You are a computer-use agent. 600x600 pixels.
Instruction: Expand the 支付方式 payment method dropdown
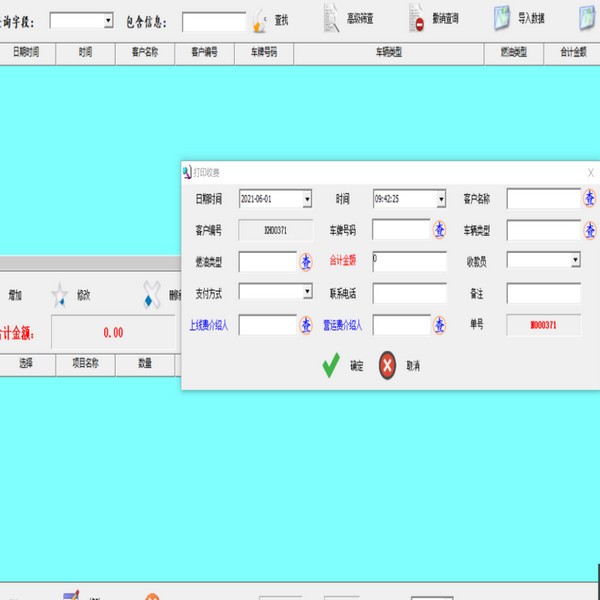point(307,292)
